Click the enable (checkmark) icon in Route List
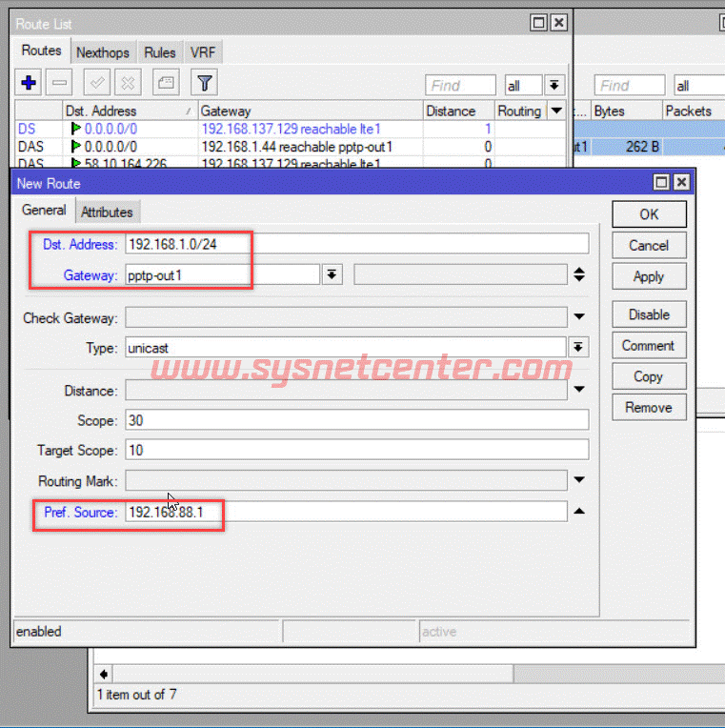This screenshot has height=728, width=725. point(96,83)
